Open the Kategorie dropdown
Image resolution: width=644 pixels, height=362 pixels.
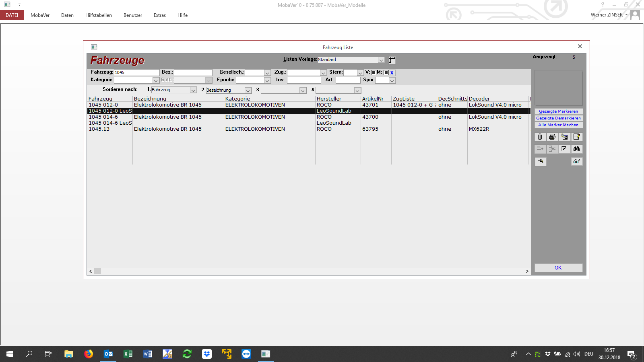156,80
